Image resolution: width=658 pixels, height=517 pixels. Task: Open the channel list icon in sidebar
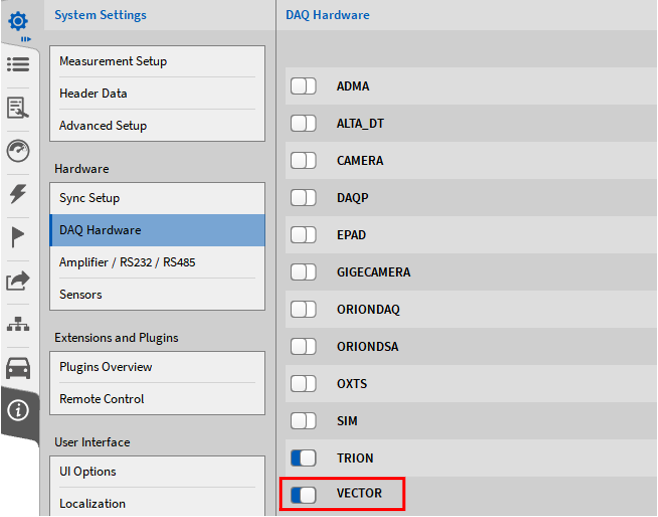click(x=18, y=64)
